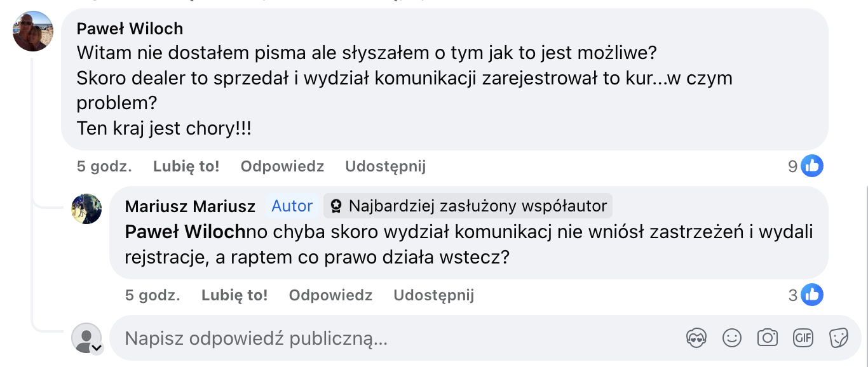Reply to Paweł Wiloch's comment via Odpowiedz
Viewport: 868px width, 367px height.
(x=282, y=166)
